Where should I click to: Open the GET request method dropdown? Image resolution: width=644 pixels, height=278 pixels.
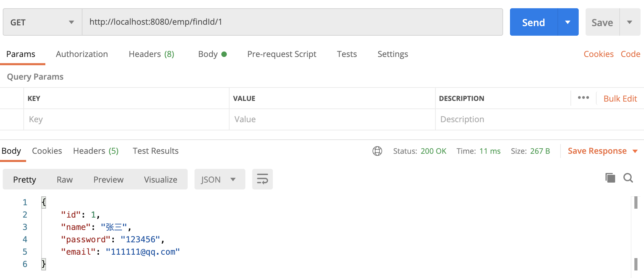42,22
